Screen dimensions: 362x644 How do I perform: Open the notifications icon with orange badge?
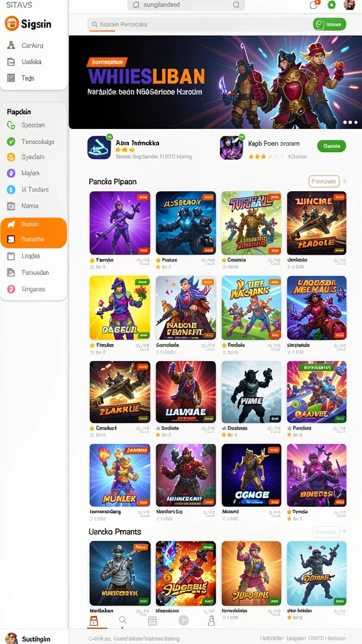314,5
